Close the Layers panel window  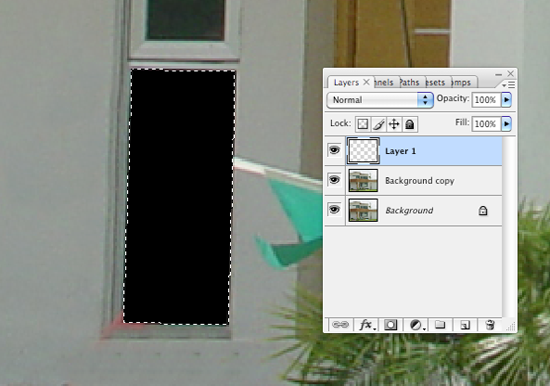point(510,74)
